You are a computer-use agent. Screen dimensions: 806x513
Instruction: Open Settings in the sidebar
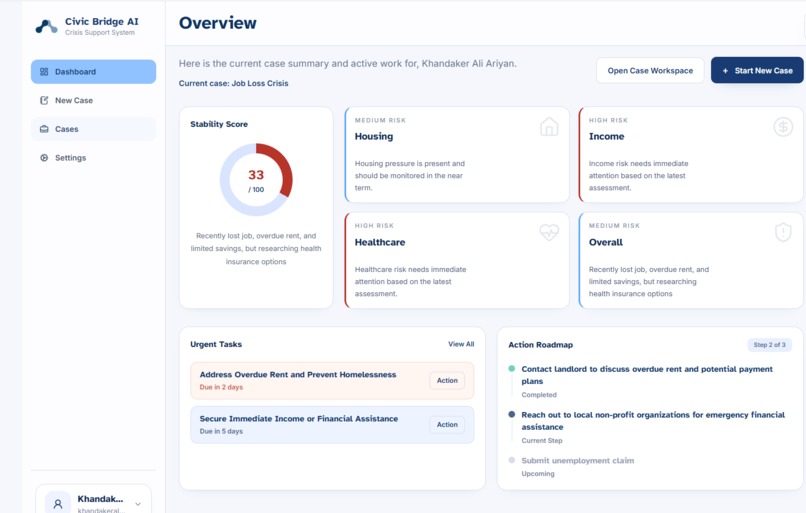[94, 158]
